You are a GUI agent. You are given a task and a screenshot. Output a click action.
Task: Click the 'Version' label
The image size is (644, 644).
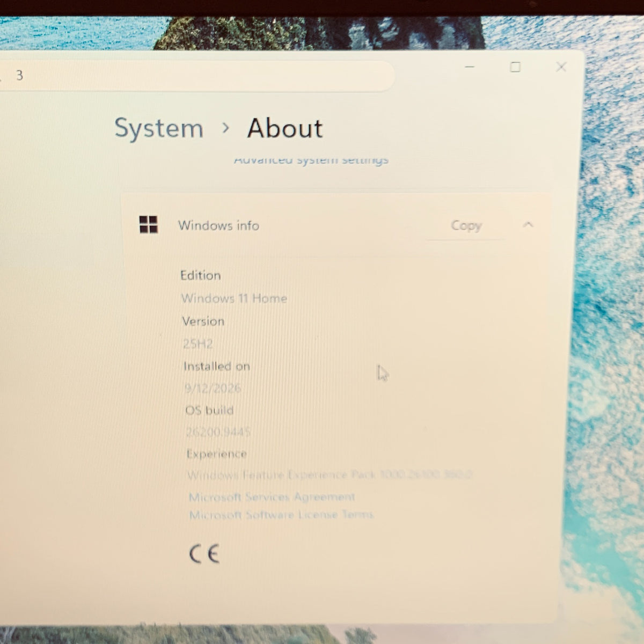click(x=203, y=321)
